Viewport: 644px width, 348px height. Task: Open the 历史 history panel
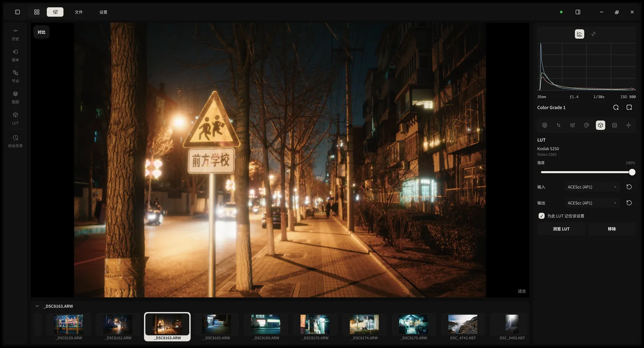pos(15,35)
